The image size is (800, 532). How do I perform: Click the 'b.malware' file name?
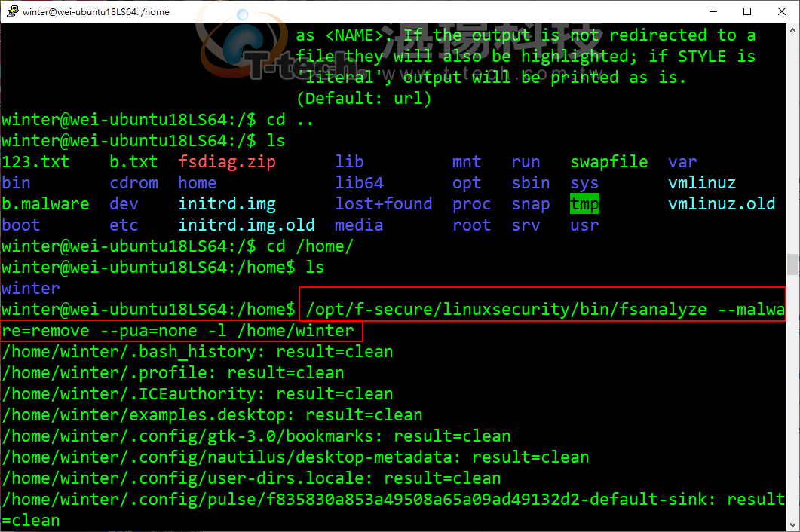pyautogui.click(x=45, y=204)
